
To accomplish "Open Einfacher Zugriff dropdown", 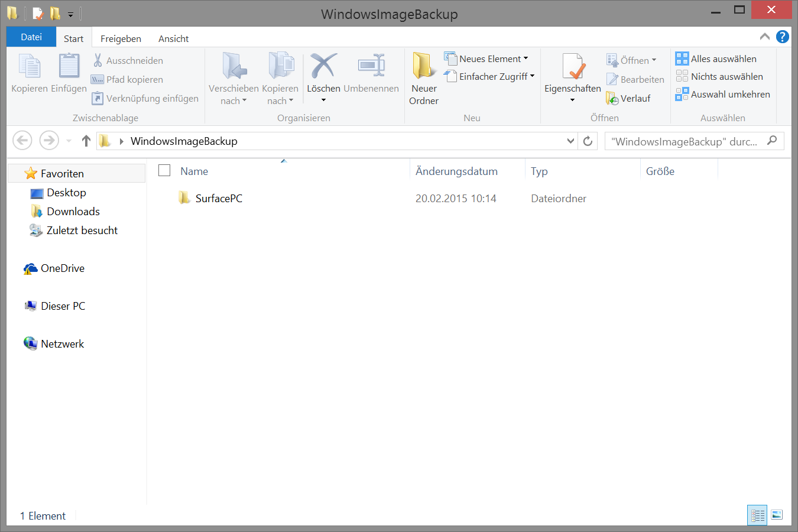I will click(x=532, y=76).
